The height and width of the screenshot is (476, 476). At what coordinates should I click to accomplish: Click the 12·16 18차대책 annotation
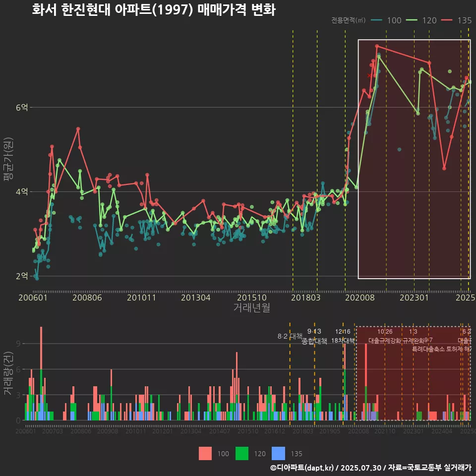pos(343,336)
